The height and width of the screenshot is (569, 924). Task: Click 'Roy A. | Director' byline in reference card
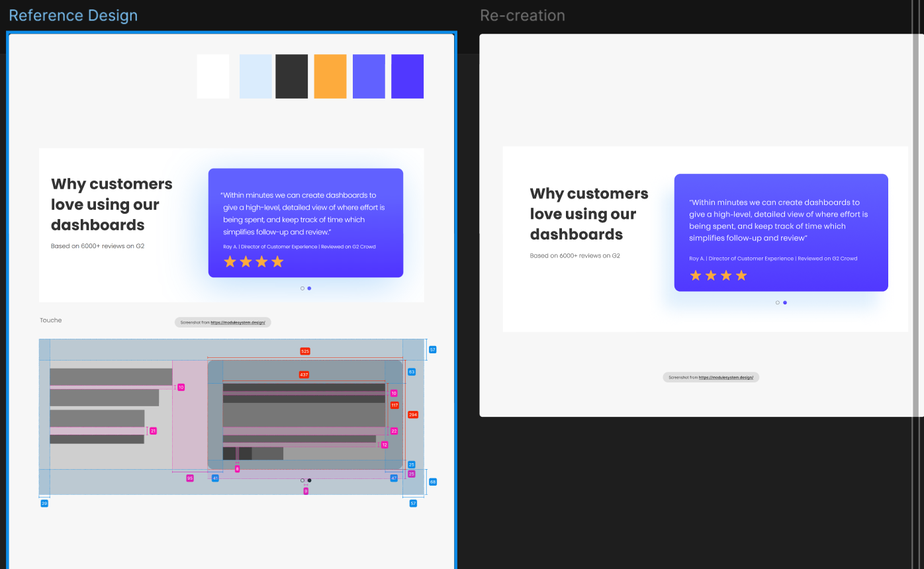point(299,247)
